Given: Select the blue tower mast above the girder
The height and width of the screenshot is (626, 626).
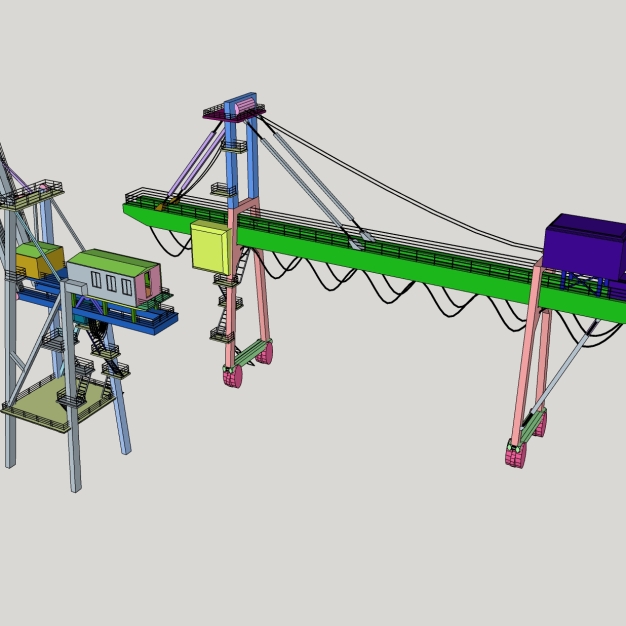Looking at the screenshot, I should point(233,160).
